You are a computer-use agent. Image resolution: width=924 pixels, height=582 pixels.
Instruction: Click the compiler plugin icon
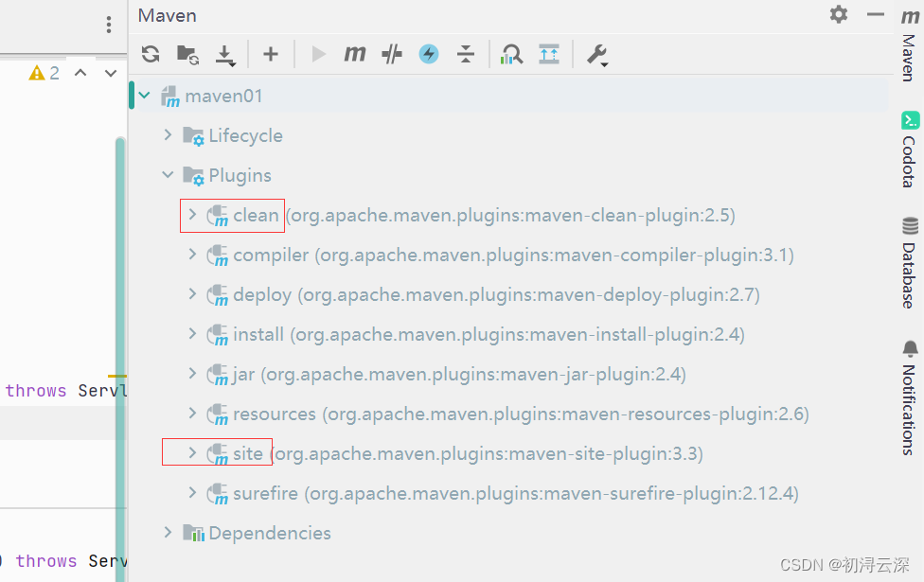[x=218, y=256]
